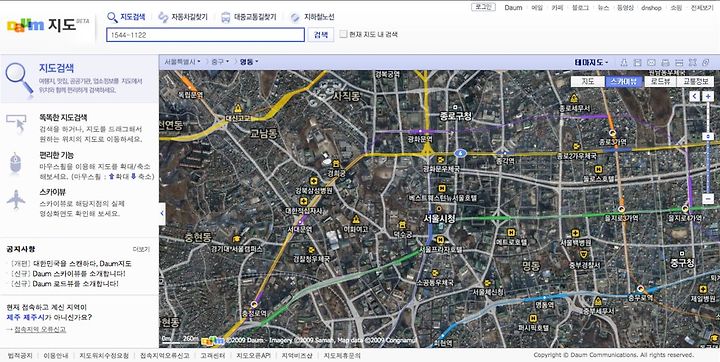Click the 종로3가역 subway station marker
Image resolution: width=720 pixels, height=362 pixels.
coord(613,133)
